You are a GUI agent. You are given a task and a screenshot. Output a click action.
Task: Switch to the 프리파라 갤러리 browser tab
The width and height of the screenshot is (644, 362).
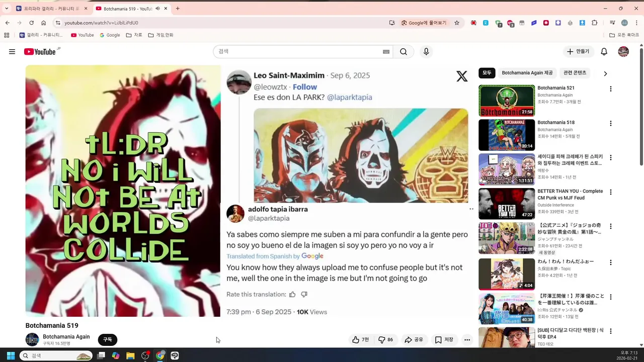pos(52,9)
